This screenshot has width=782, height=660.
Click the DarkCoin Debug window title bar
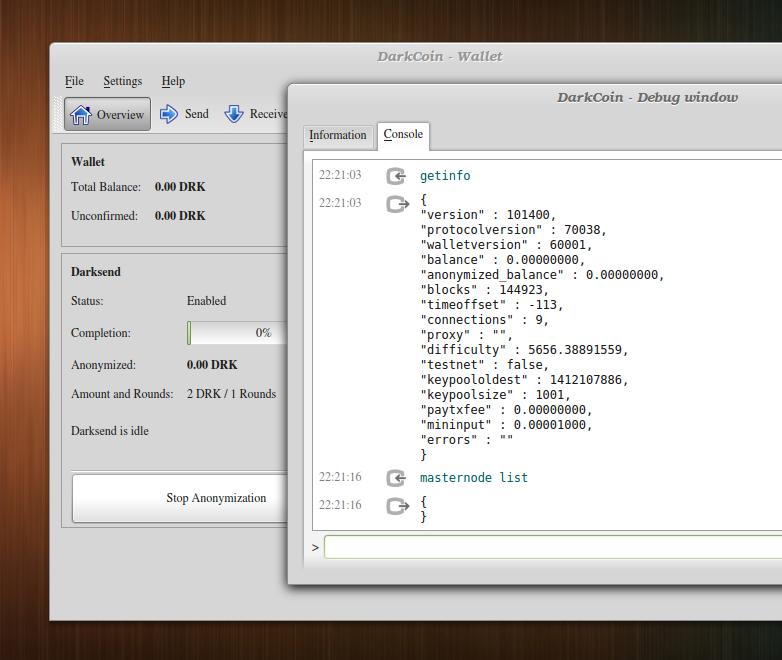click(x=646, y=97)
